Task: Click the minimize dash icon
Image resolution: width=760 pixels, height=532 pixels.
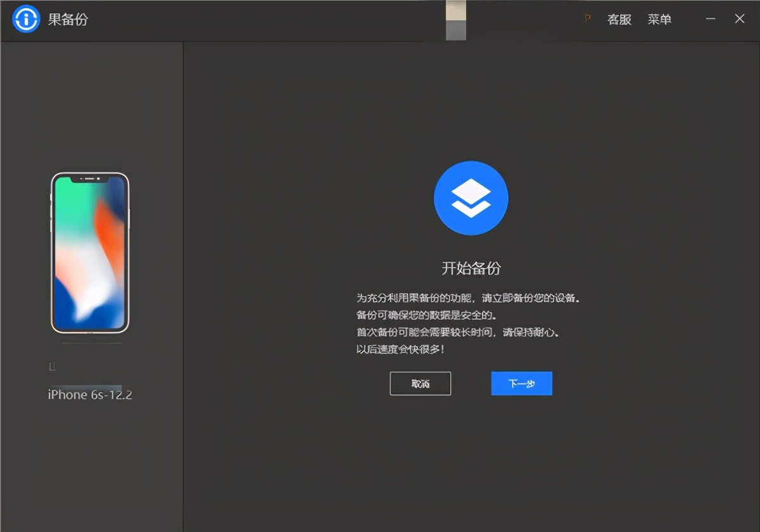Action: [x=710, y=19]
